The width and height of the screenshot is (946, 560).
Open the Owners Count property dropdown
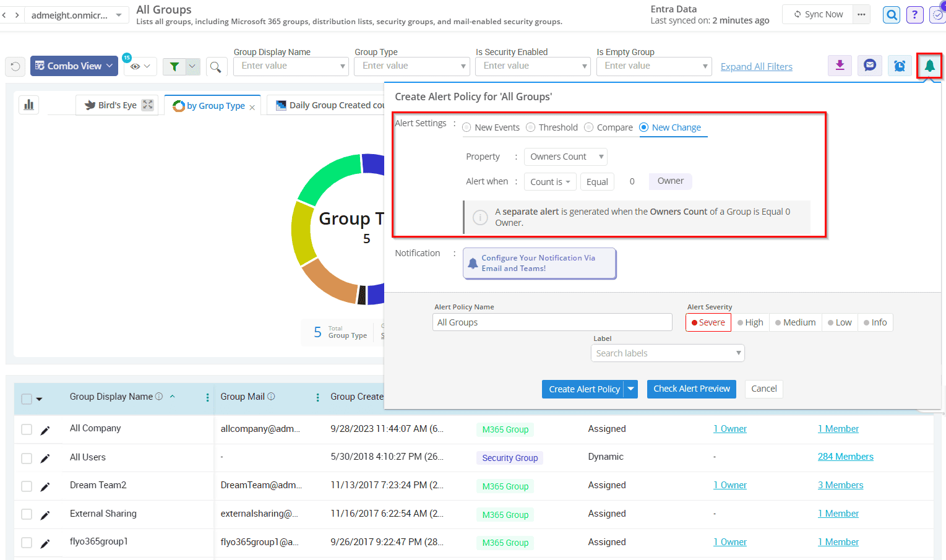click(565, 157)
